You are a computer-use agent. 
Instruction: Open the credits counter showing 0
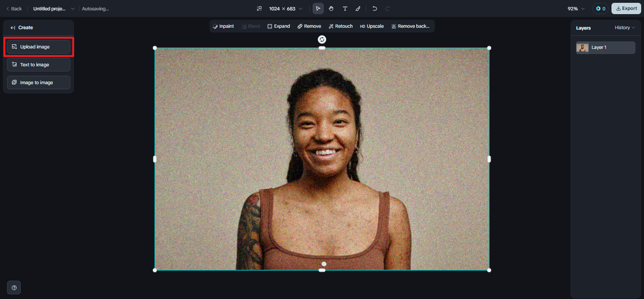coord(600,9)
